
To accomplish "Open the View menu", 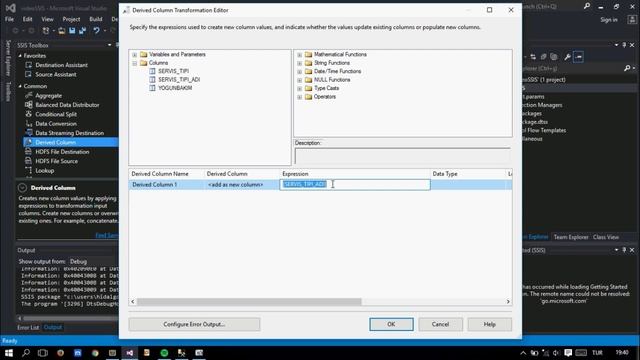I will (x=47, y=19).
